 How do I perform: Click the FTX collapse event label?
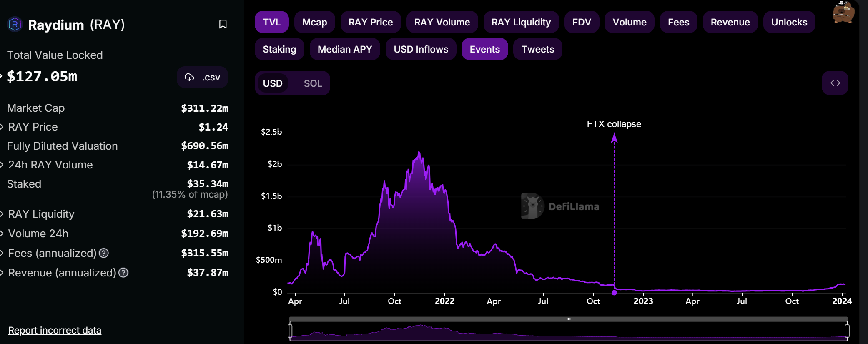614,124
